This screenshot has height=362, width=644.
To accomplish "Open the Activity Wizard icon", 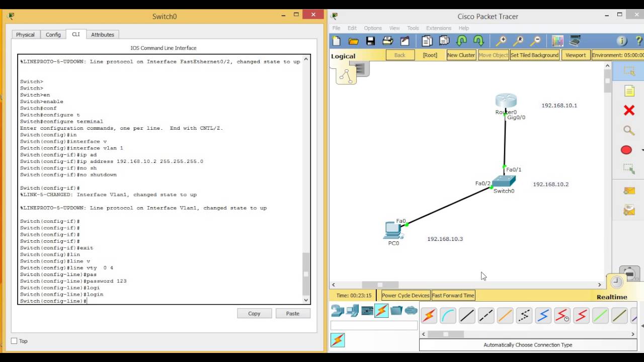I will [x=405, y=41].
